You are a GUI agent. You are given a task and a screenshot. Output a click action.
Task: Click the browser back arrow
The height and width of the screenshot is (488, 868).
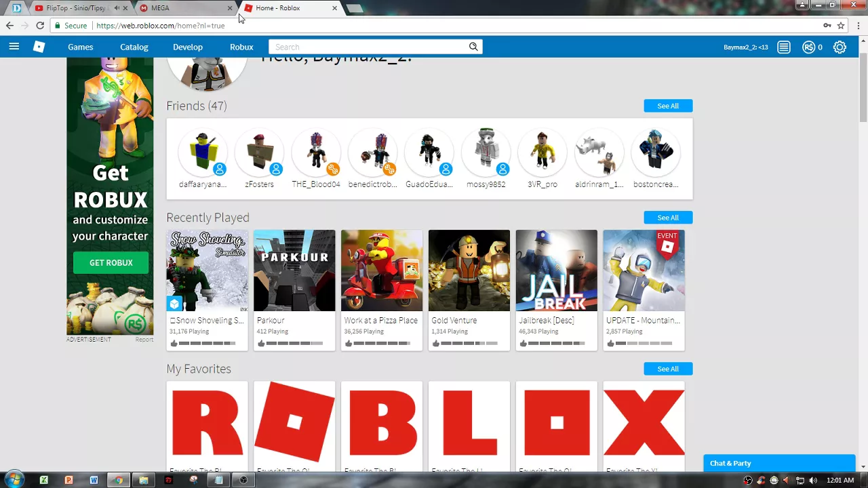[9, 26]
